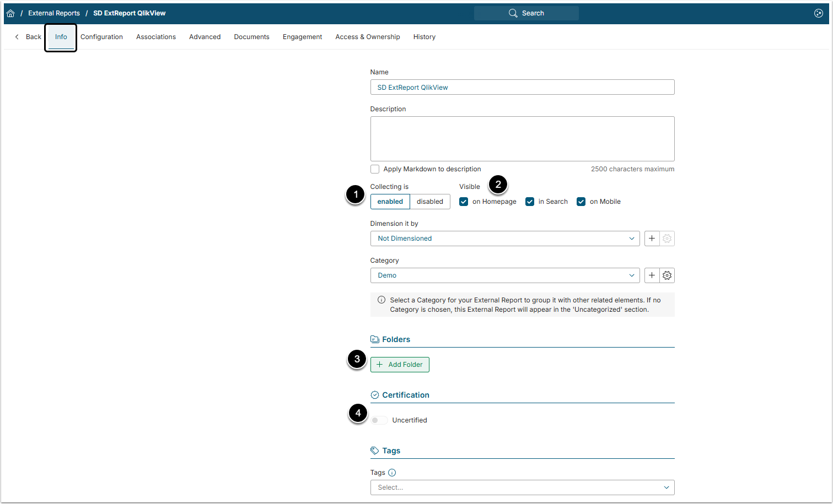Click the top-right assistant icon in header

(x=819, y=13)
